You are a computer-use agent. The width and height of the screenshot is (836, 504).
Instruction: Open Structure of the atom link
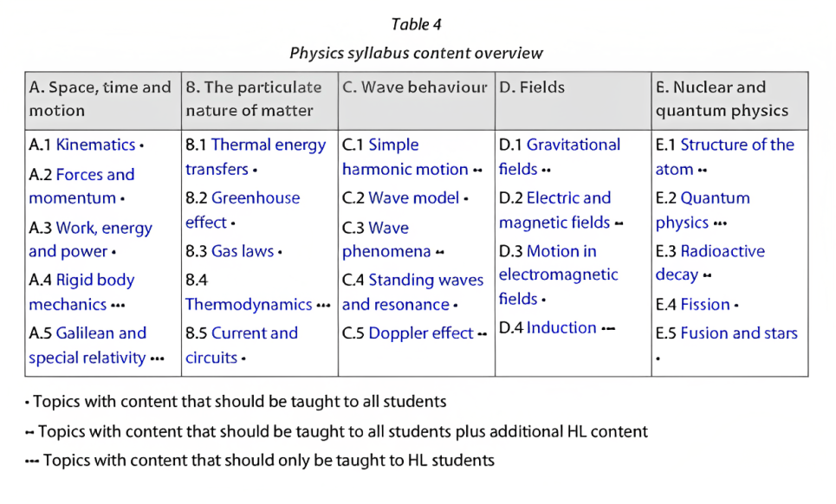click(737, 145)
